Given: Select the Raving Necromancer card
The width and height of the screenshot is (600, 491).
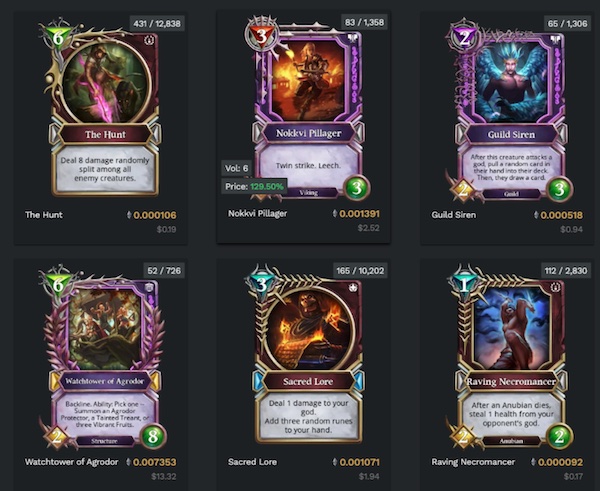Looking at the screenshot, I should 510,356.
